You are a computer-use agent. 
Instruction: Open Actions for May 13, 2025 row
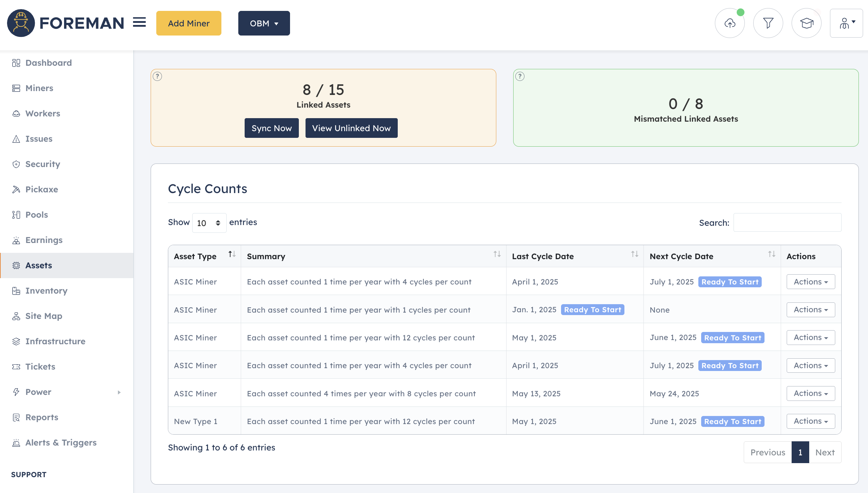coord(811,393)
